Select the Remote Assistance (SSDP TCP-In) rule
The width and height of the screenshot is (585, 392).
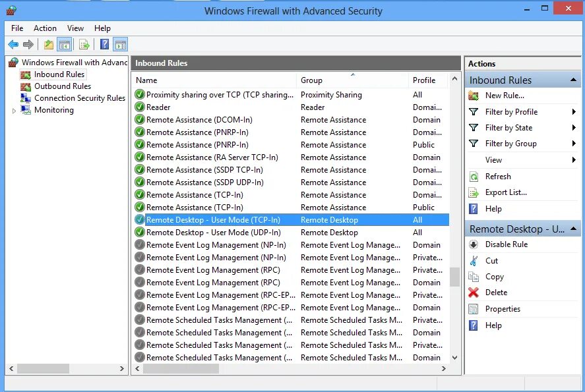tap(291, 170)
